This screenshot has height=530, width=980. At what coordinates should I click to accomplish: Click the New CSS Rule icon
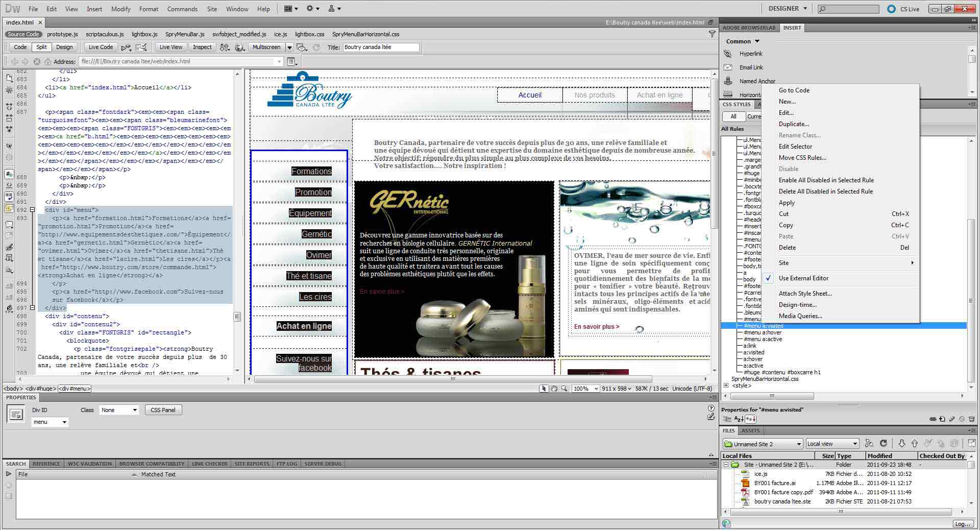click(942, 419)
